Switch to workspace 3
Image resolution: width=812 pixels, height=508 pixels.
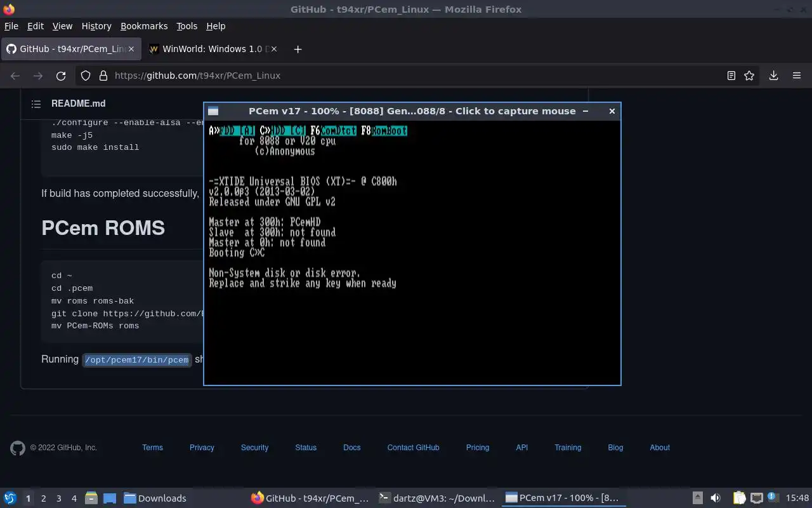(x=59, y=498)
